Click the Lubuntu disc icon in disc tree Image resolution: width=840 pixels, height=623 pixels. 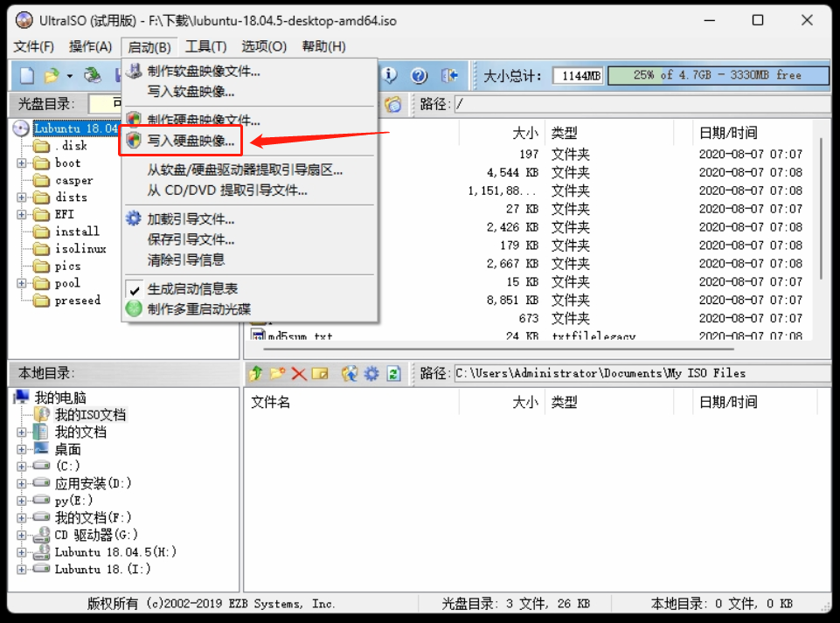[x=21, y=128]
